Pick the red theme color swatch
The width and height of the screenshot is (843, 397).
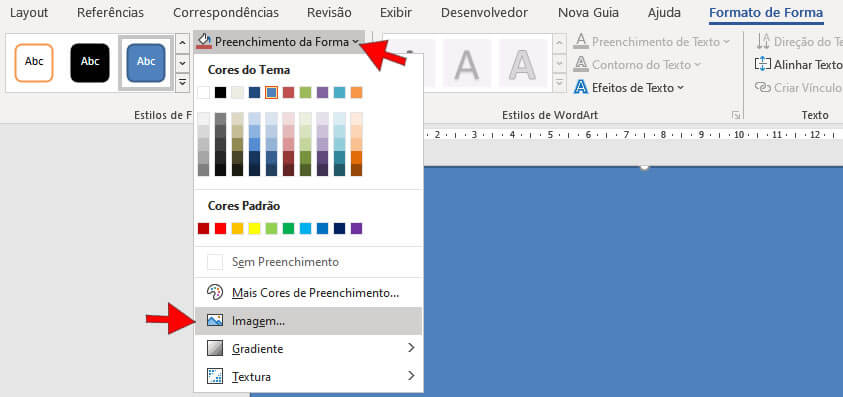(288, 93)
